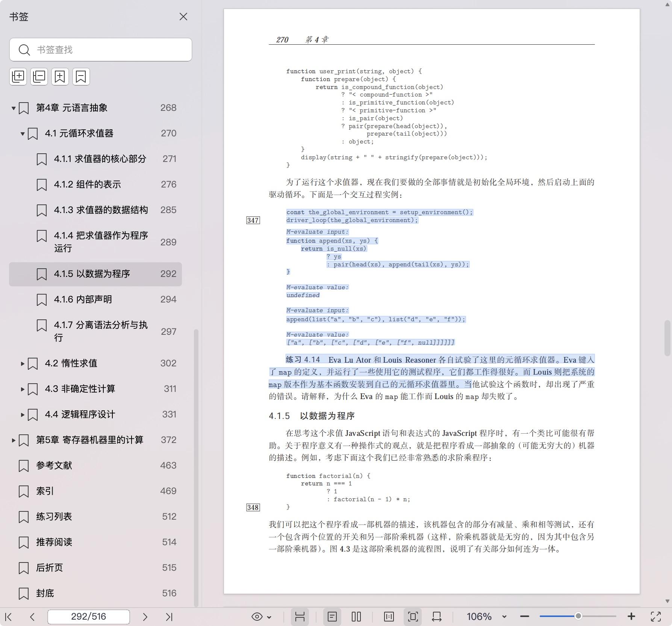Go to the last page

169,617
